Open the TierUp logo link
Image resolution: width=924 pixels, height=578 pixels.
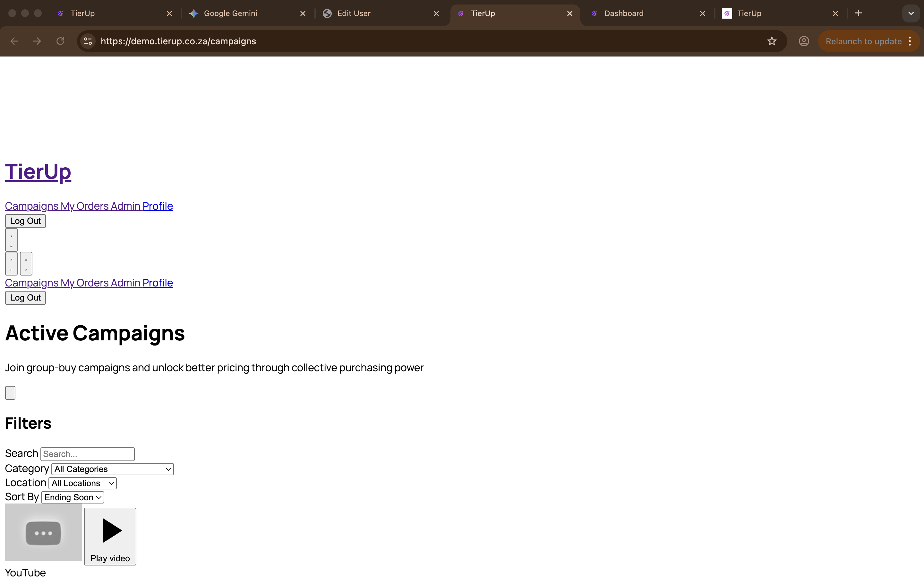click(38, 171)
